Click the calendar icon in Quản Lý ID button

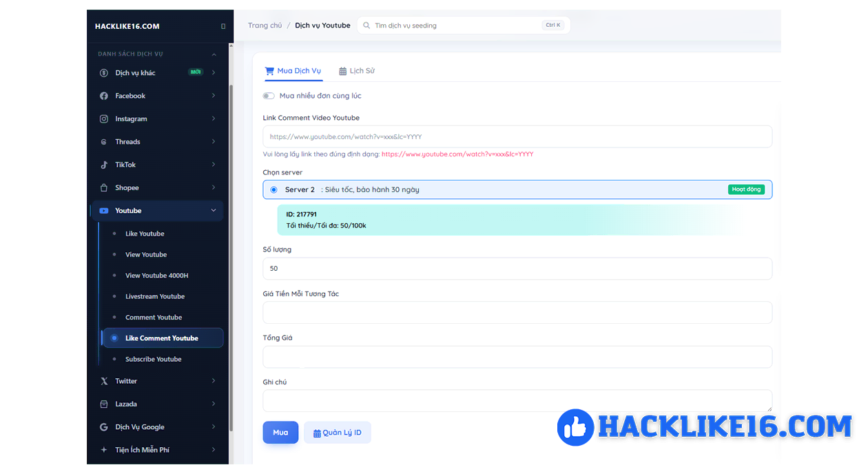point(317,433)
